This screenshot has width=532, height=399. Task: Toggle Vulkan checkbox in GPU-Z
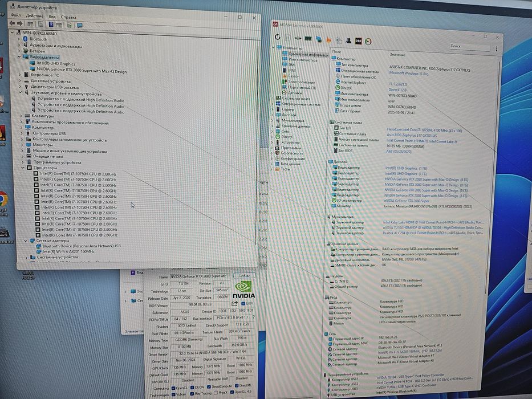pos(173,394)
